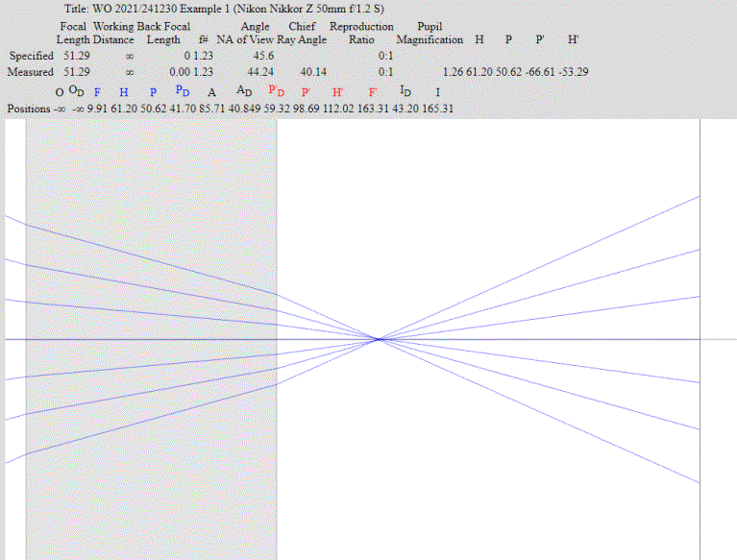The image size is (737, 560).
Task: Select the position value 40.849
Action: coord(244,109)
